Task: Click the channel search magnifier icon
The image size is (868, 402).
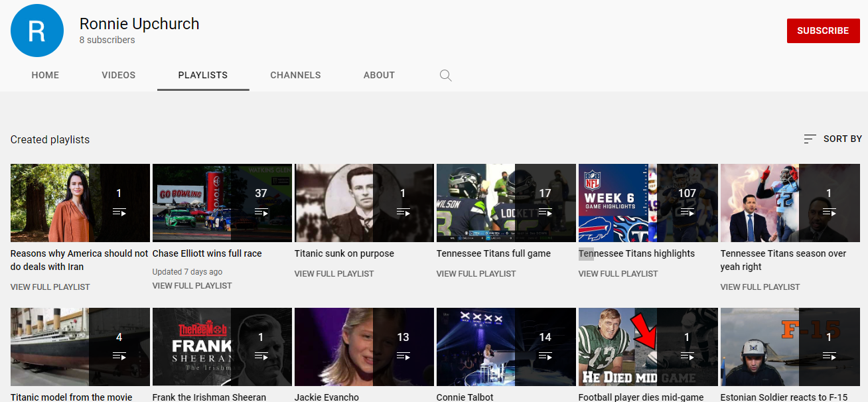Action: coord(446,76)
